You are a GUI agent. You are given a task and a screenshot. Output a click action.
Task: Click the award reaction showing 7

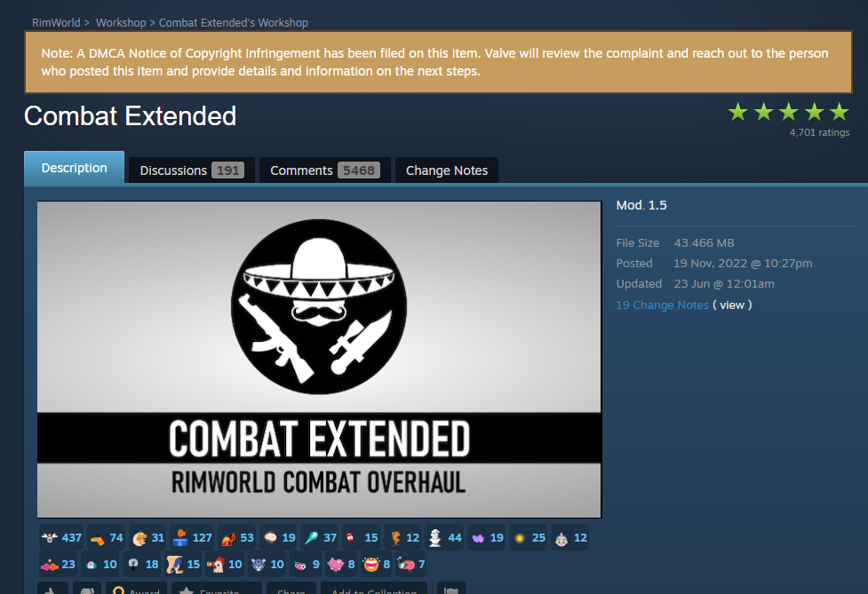[x=410, y=564]
